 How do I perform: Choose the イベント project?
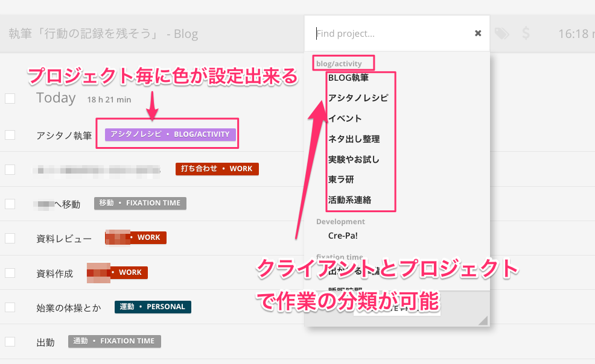click(x=345, y=119)
